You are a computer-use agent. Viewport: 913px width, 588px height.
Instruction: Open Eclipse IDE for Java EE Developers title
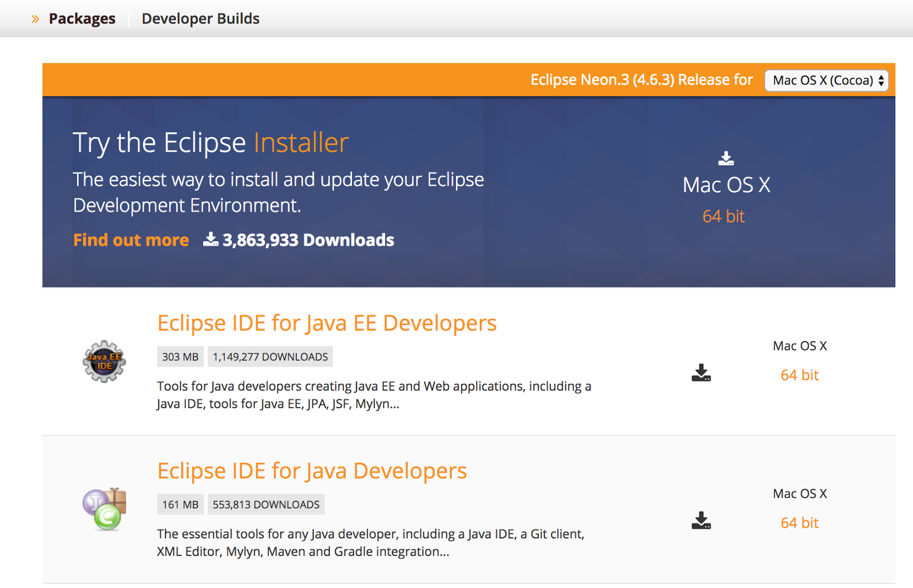(327, 323)
